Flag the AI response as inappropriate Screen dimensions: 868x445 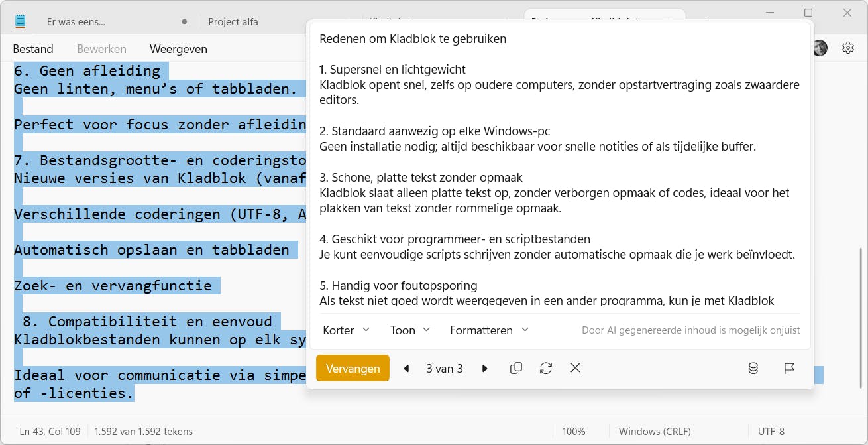pyautogui.click(x=789, y=368)
